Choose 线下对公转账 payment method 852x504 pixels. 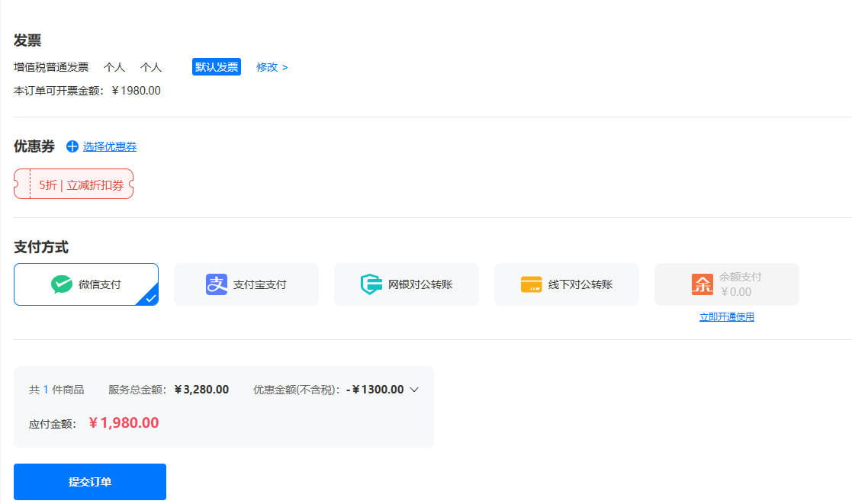coord(566,284)
